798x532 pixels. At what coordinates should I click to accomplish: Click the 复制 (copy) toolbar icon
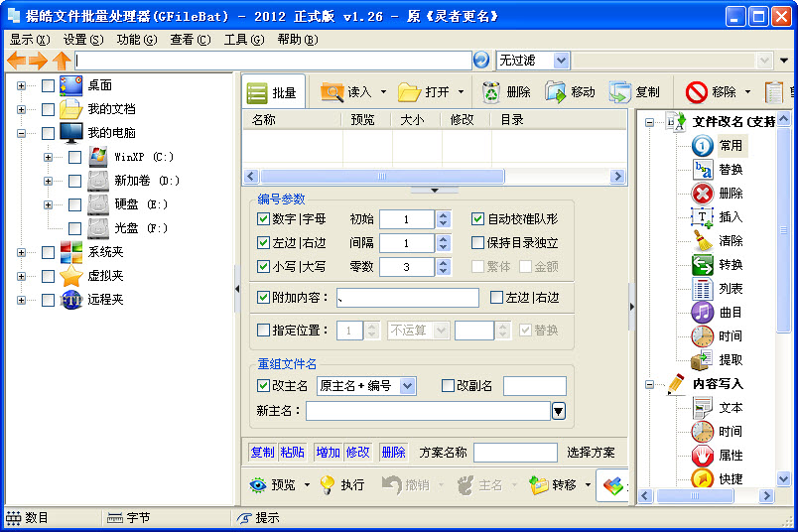click(620, 92)
